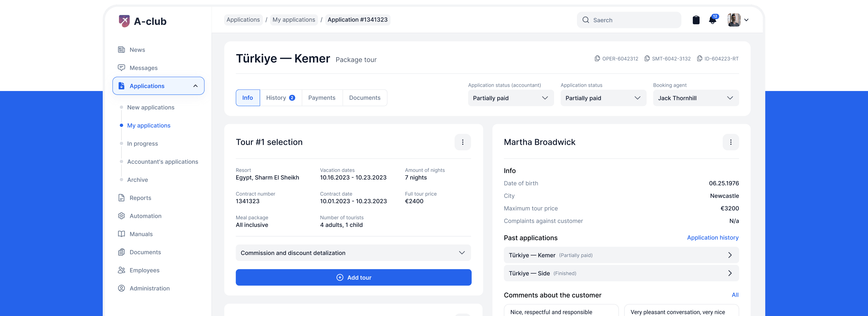Open the Application history link
Viewport: 868px width, 316px height.
[x=713, y=237]
